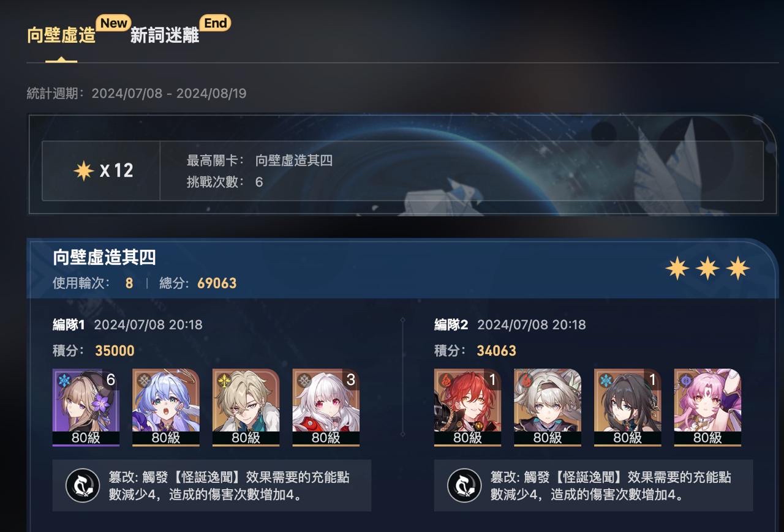This screenshot has width=784, height=532.
Task: Click the Quantum element icon on the pink-haired character
Action: coord(685,381)
